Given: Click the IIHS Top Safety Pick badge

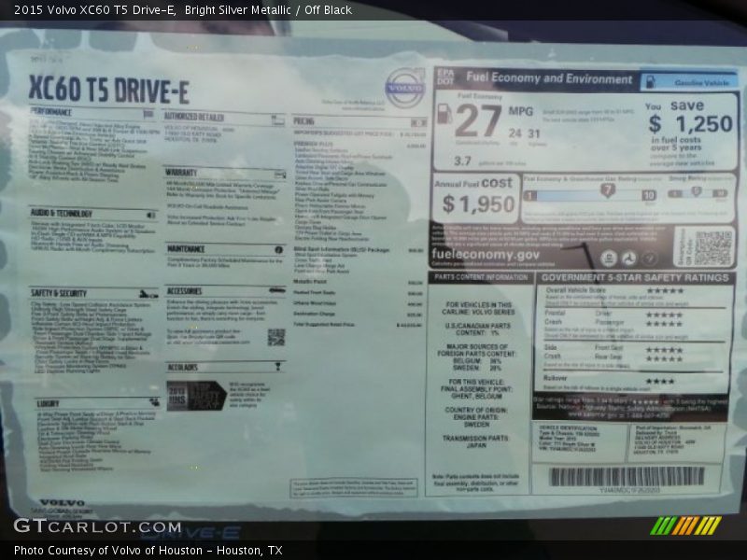Looking at the screenshot, I should pyautogui.click(x=196, y=396).
